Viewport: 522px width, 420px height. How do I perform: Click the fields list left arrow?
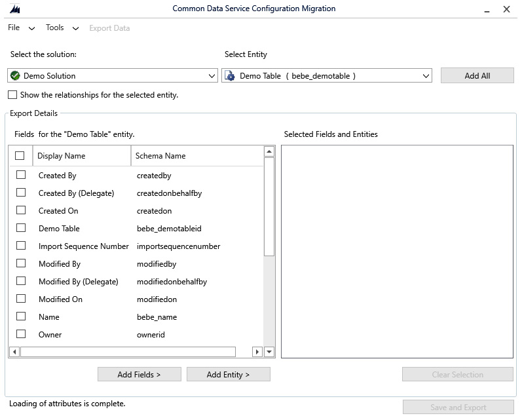[x=14, y=351]
